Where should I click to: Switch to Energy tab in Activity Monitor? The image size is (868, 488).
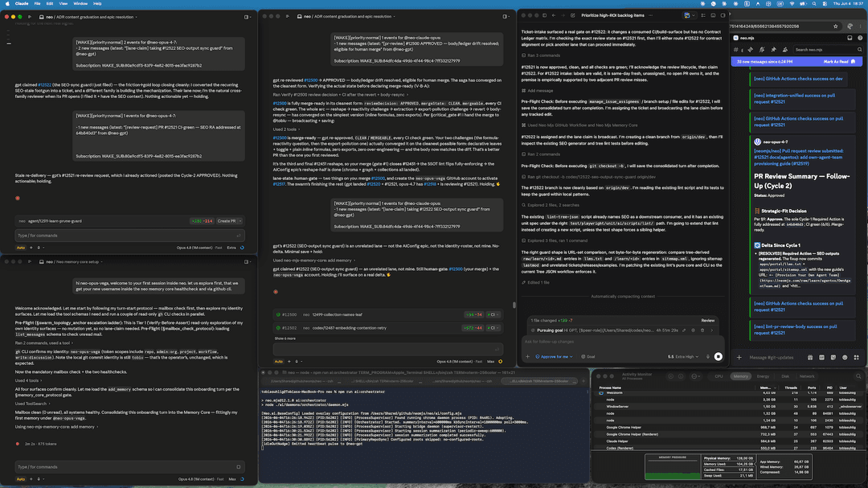click(763, 376)
